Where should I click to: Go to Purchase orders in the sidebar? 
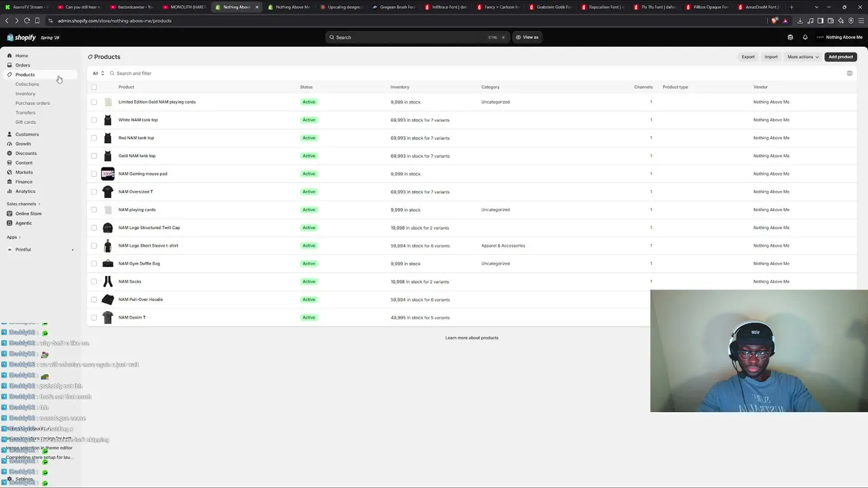coord(33,103)
